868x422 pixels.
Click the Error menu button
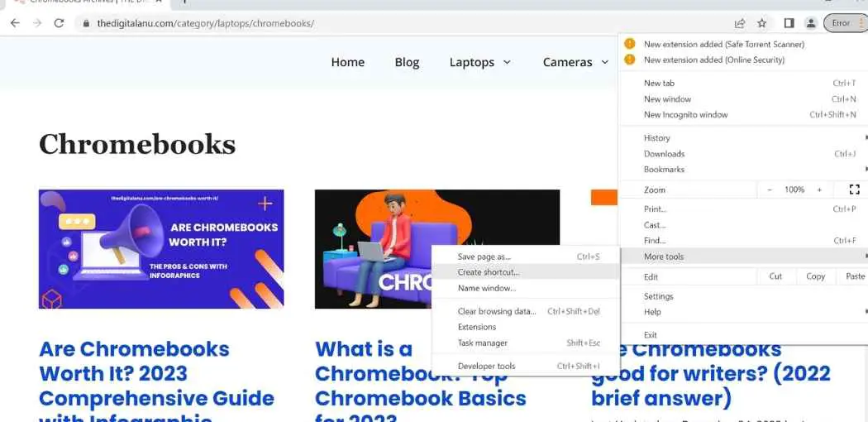pyautogui.click(x=846, y=23)
